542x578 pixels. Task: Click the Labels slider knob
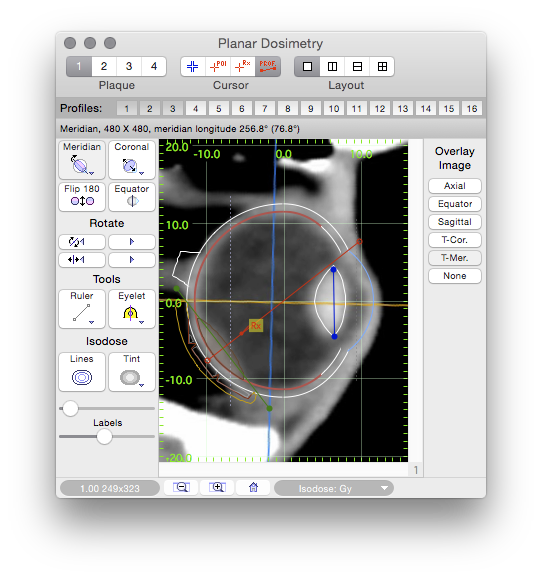tap(104, 437)
